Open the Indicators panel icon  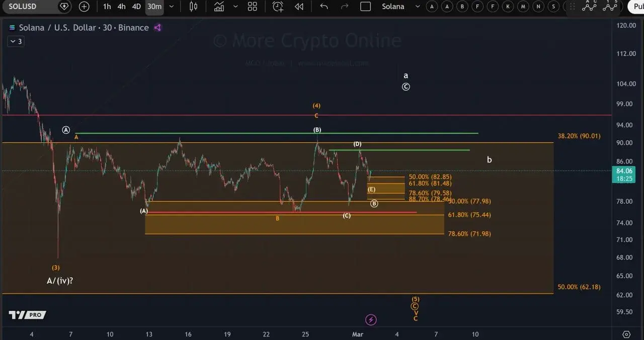coord(218,7)
